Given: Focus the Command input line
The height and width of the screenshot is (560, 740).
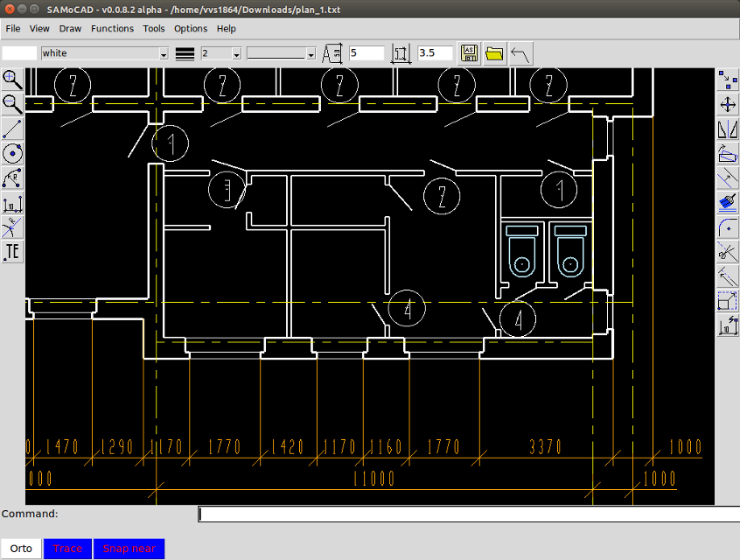Looking at the screenshot, I should 469,514.
